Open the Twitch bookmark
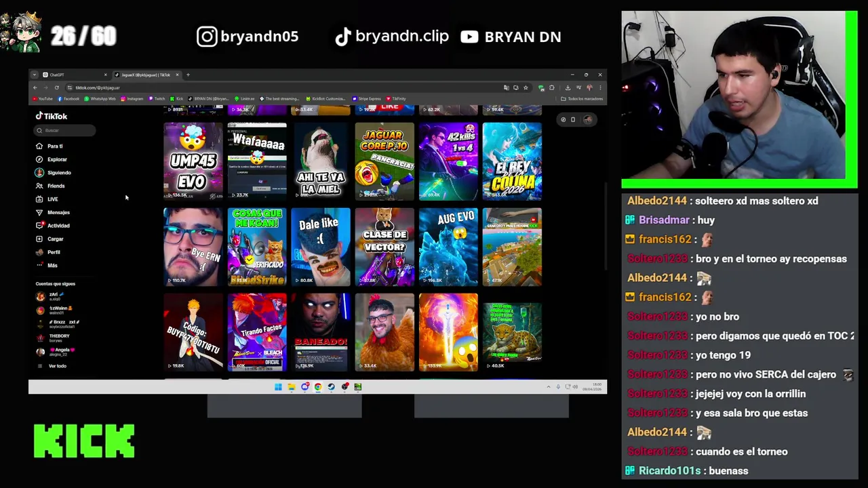The height and width of the screenshot is (488, 868). (157, 99)
